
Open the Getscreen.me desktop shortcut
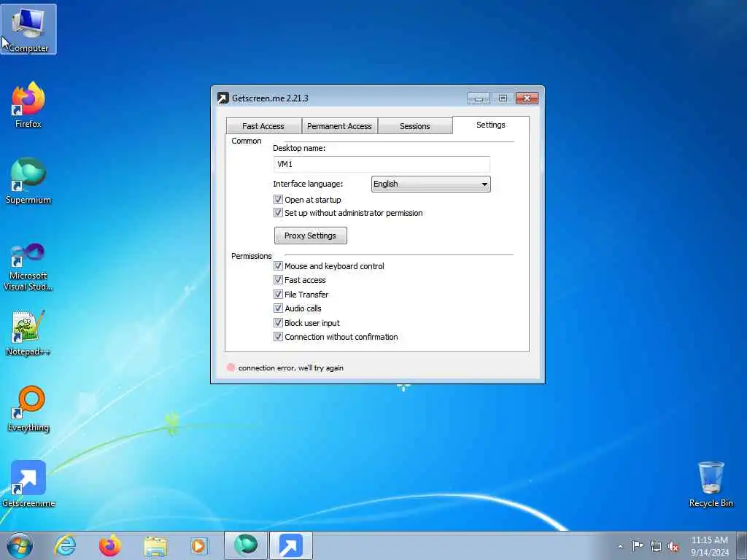(28, 484)
